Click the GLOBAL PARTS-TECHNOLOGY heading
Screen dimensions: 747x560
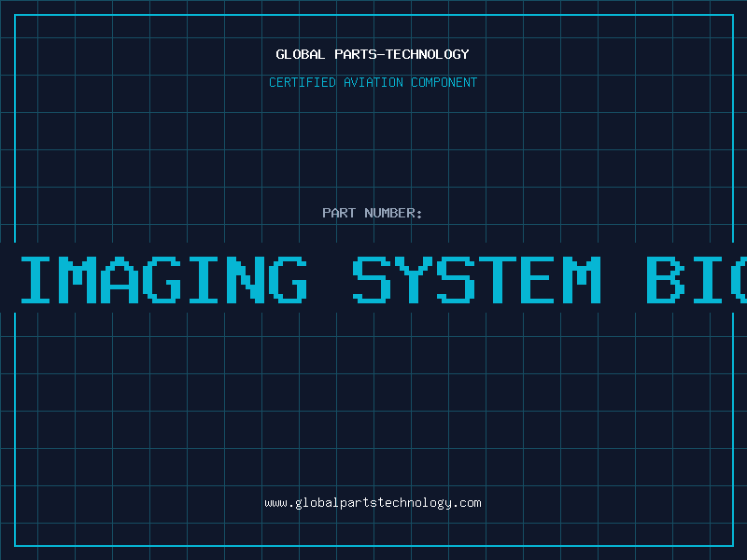click(x=373, y=54)
